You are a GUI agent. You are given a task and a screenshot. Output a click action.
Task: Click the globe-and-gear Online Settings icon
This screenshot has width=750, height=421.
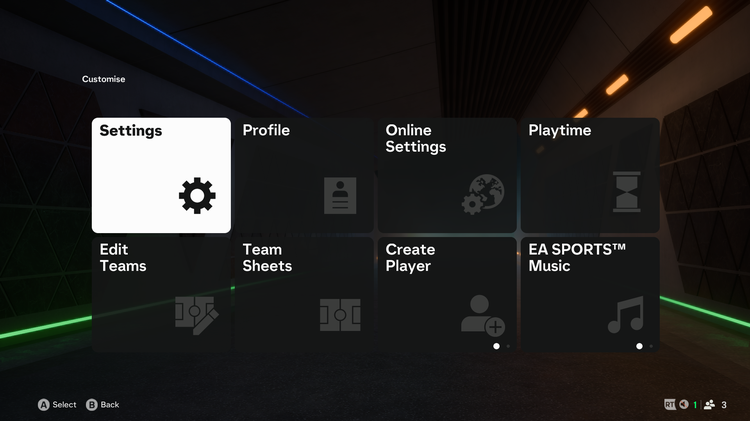(483, 194)
